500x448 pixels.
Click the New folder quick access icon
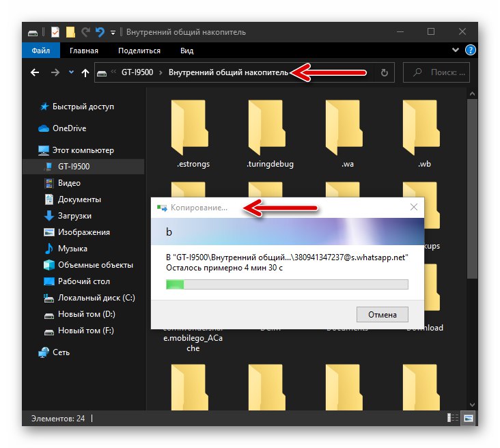[x=70, y=32]
